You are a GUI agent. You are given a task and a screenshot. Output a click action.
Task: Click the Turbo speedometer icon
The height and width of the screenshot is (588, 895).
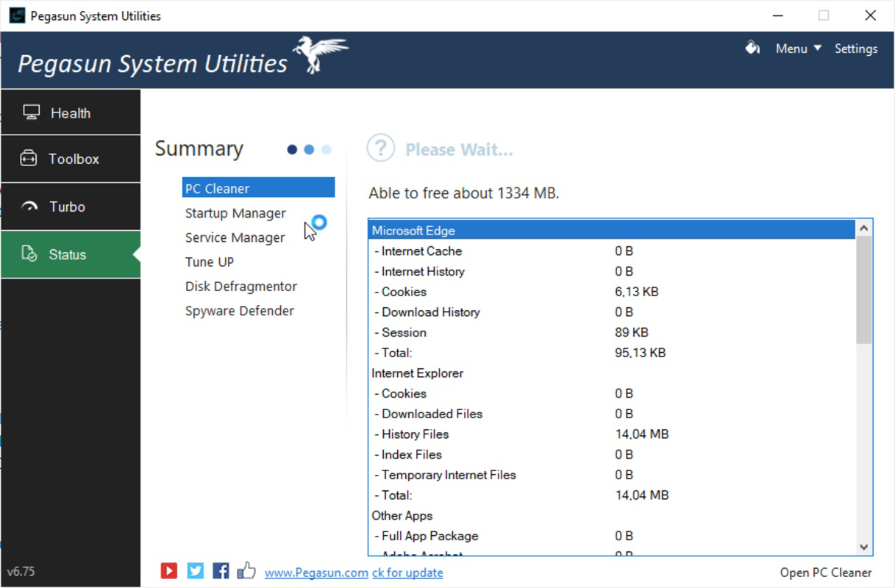coord(29,207)
